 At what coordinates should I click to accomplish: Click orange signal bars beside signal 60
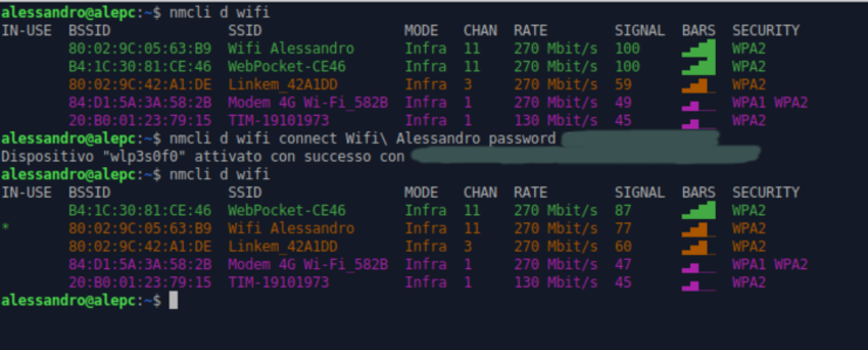coord(698,247)
